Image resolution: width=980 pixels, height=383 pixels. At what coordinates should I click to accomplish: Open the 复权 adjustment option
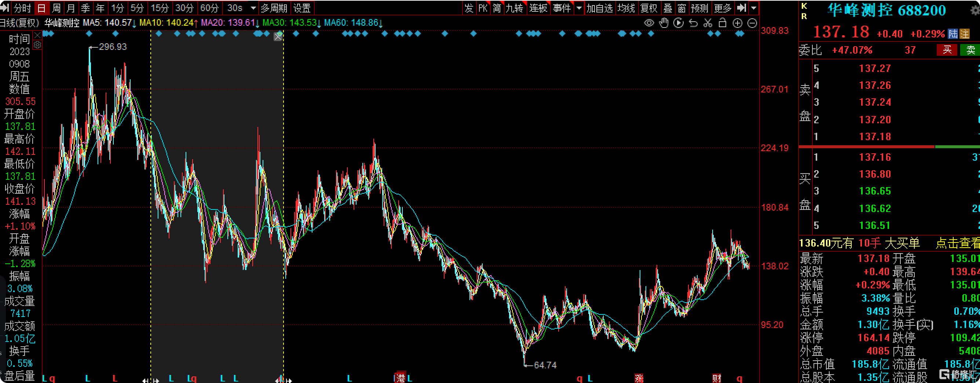(649, 8)
